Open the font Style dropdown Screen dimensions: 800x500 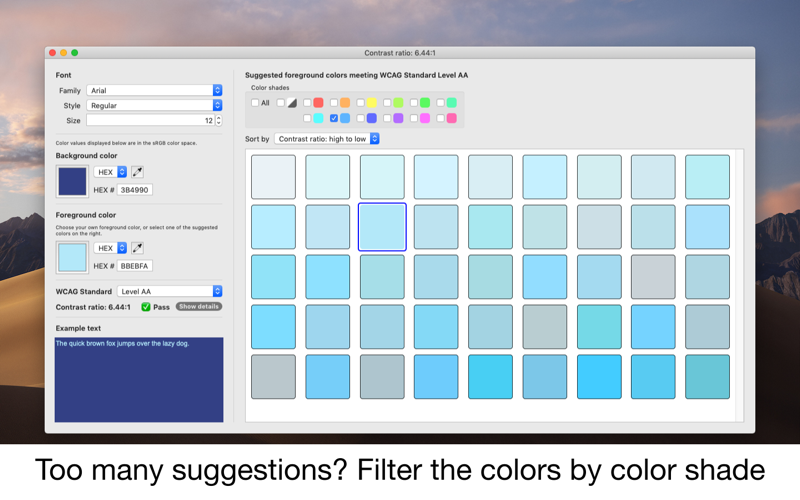(x=154, y=105)
